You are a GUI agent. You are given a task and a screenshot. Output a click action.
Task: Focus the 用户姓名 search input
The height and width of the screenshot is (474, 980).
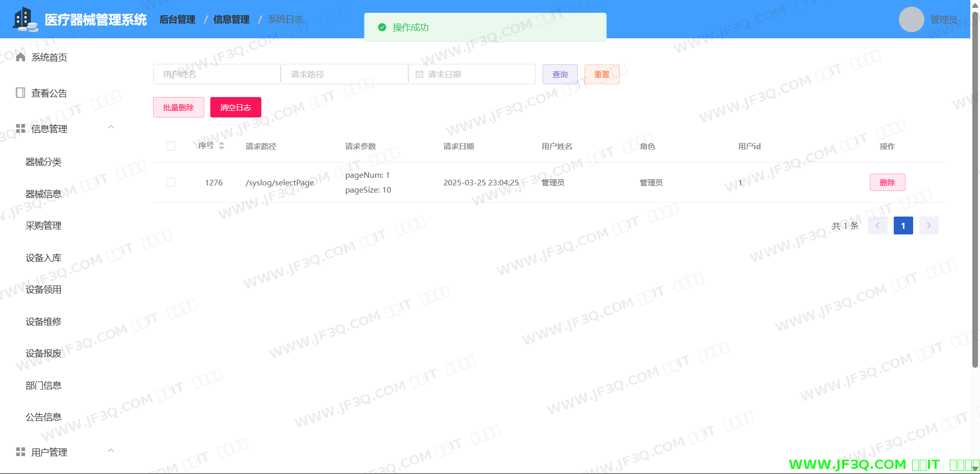(216, 75)
